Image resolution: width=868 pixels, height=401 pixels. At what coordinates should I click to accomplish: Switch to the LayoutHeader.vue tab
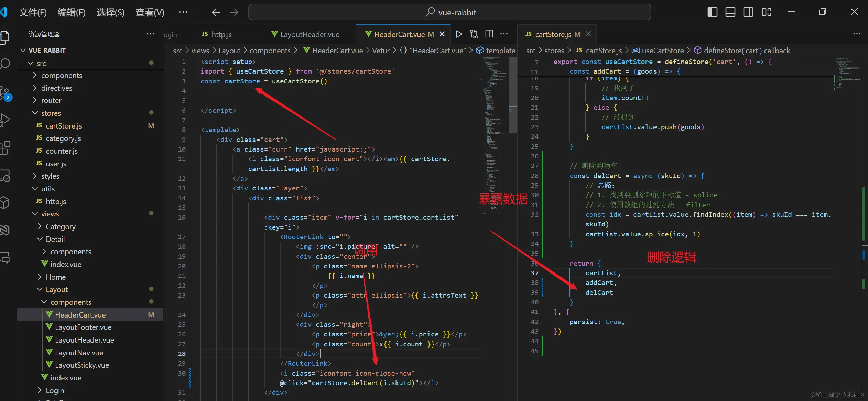(x=309, y=34)
